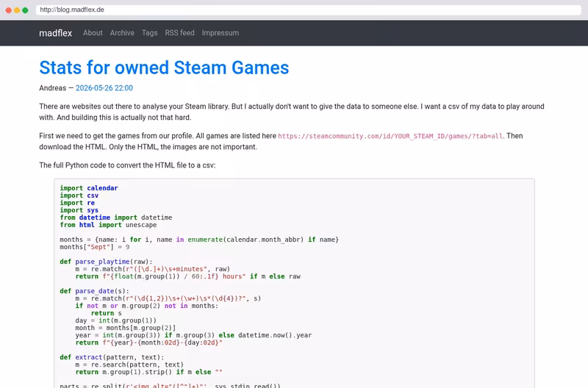Open the Impressum page

click(220, 33)
